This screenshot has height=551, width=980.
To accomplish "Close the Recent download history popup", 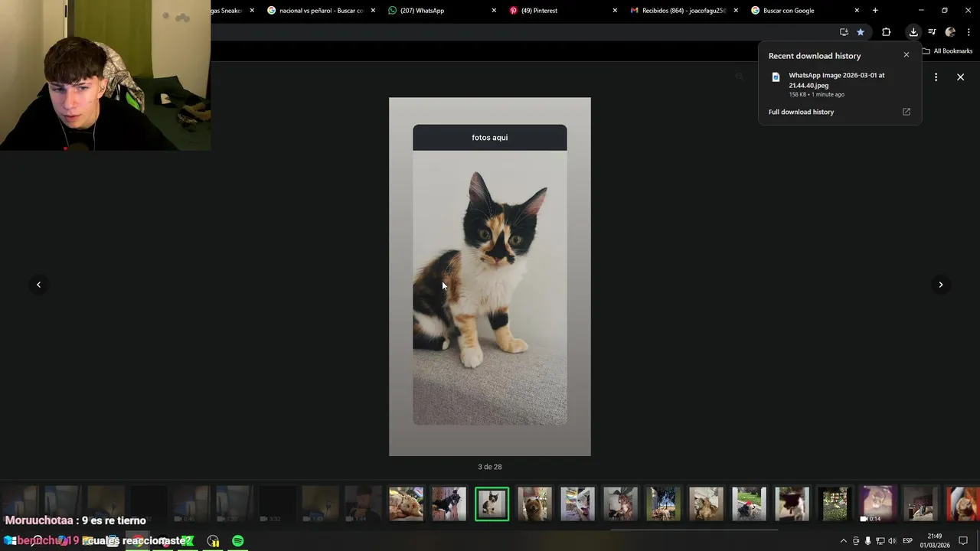I will click(906, 55).
